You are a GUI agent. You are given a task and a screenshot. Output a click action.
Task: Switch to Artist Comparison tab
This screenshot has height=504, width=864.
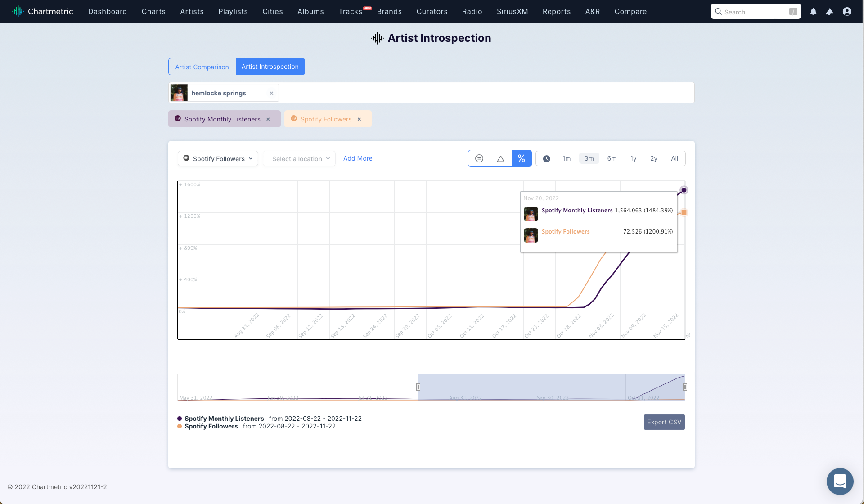click(202, 67)
